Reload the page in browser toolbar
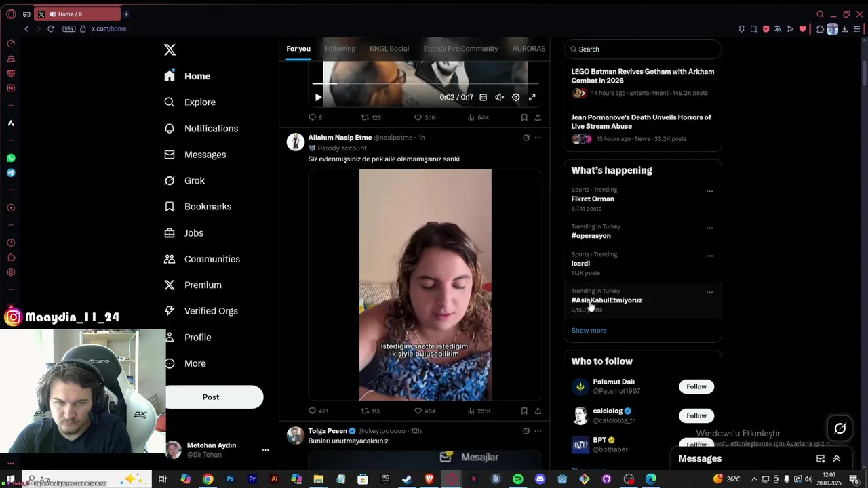Screen dimensions: 868x488 click(50, 28)
